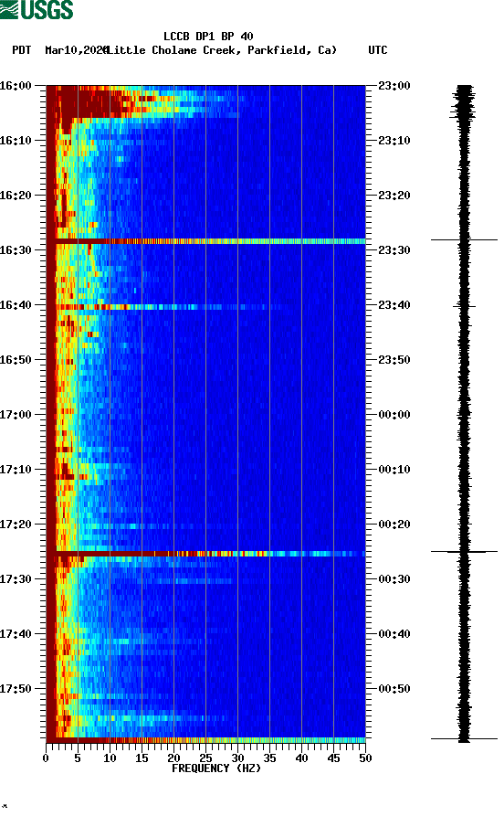Click the waveform spike marker near 23:28
This screenshot has width=504, height=816.
click(464, 240)
